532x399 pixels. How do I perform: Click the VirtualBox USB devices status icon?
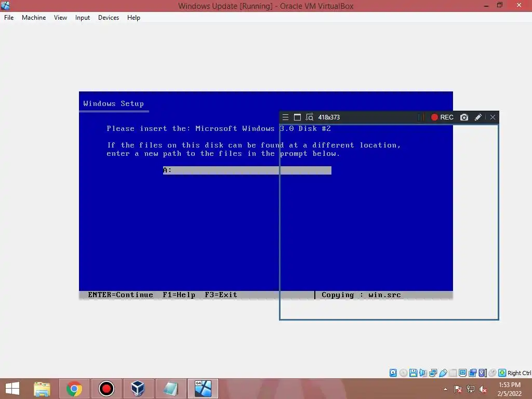tap(443, 373)
